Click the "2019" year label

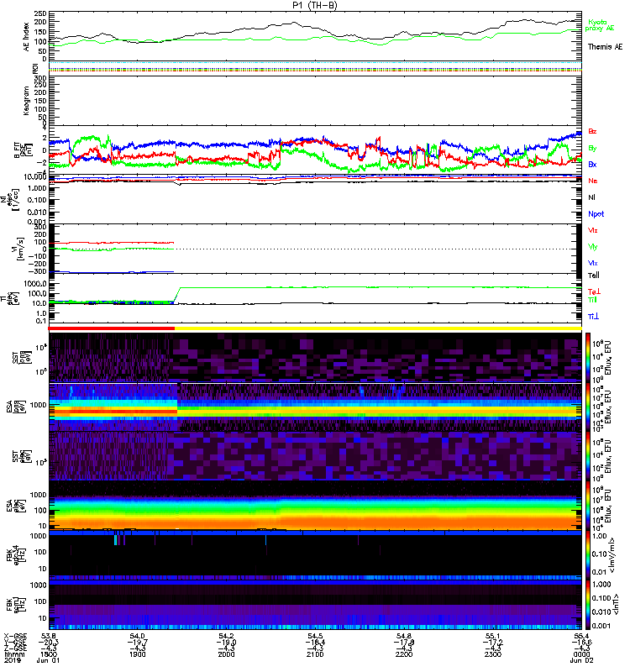click(x=12, y=661)
